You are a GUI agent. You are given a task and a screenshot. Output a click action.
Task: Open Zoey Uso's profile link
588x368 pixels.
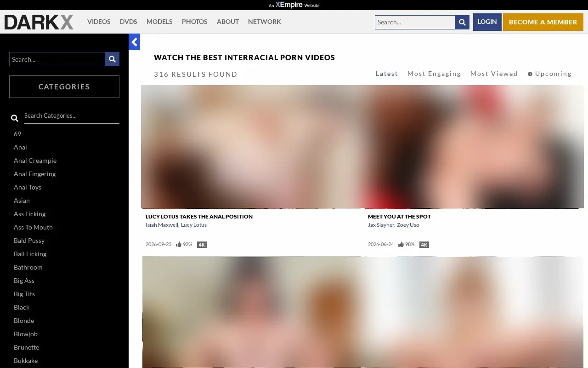pyautogui.click(x=408, y=225)
